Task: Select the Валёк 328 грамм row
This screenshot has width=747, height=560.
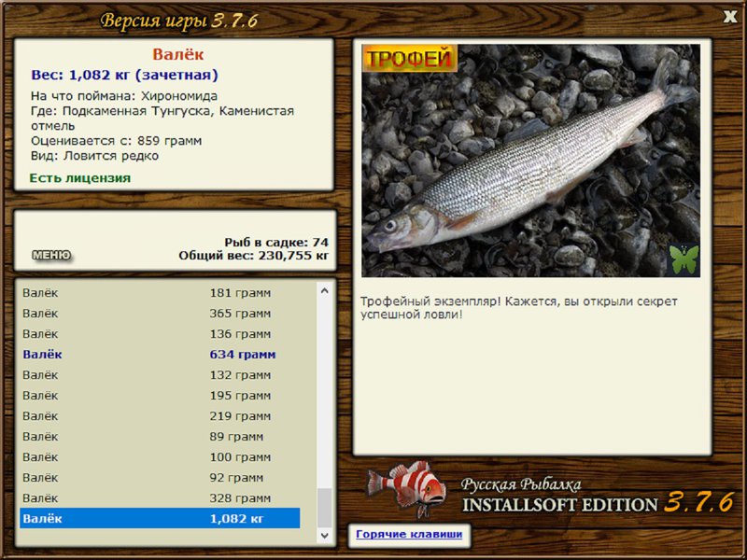Action: coord(160,497)
